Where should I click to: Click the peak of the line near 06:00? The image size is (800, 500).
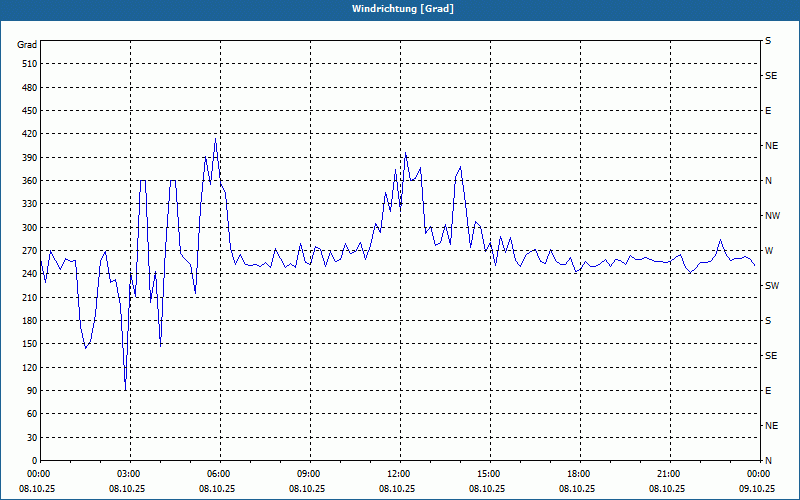[215, 138]
